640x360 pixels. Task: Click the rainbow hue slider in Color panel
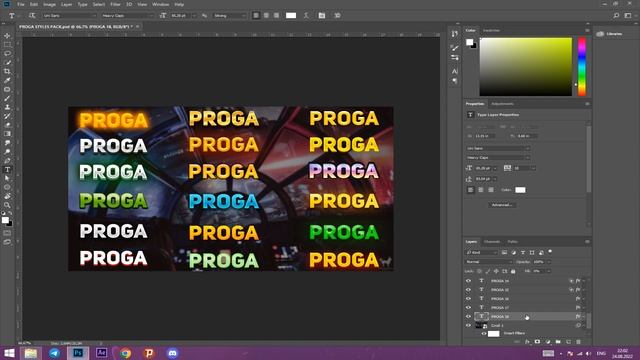582,67
